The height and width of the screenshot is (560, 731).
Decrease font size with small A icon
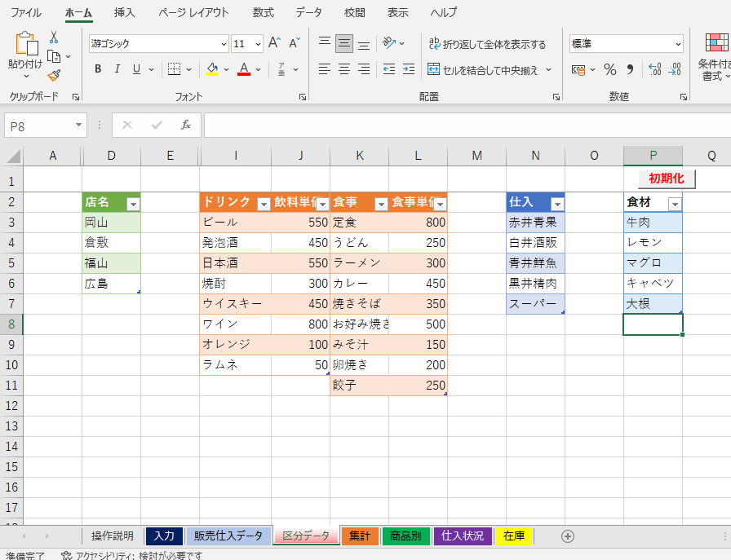[x=295, y=43]
